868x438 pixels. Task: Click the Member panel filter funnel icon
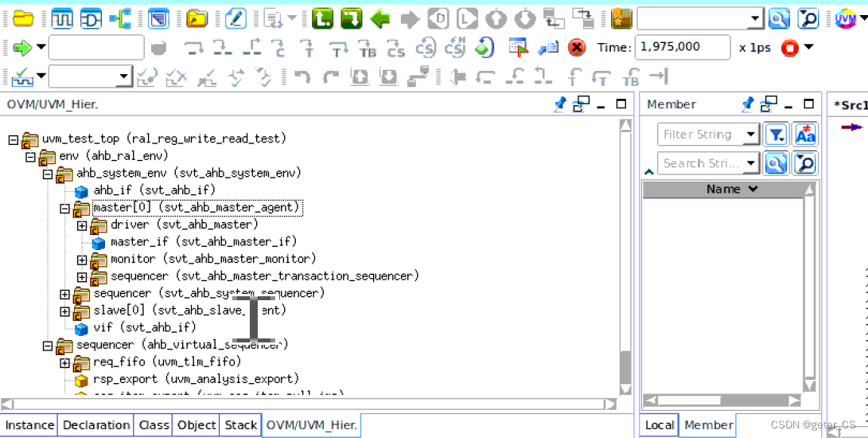776,135
